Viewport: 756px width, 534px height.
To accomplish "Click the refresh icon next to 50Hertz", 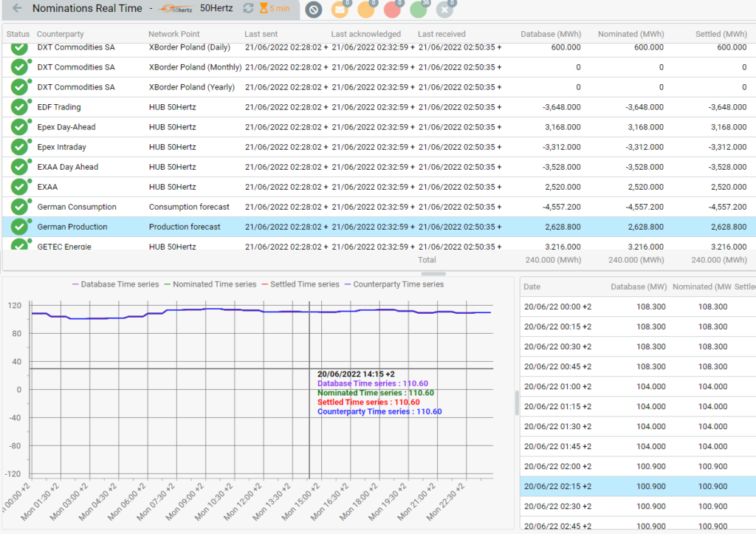I will point(248,9).
